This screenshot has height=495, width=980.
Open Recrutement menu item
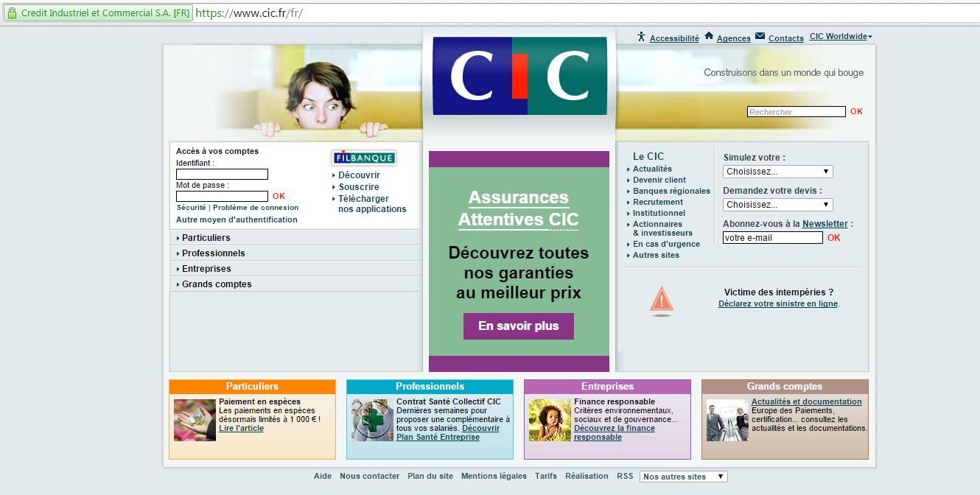pos(658,202)
